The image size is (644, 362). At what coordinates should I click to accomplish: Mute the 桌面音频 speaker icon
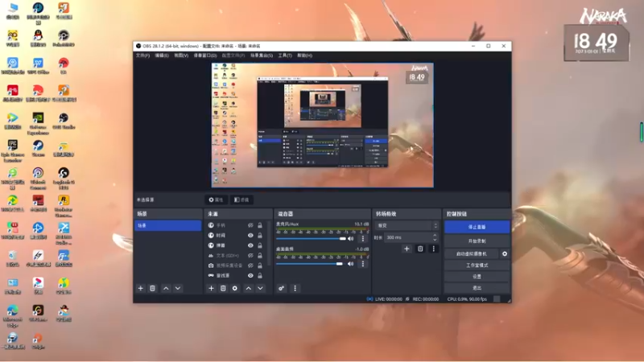tap(351, 264)
